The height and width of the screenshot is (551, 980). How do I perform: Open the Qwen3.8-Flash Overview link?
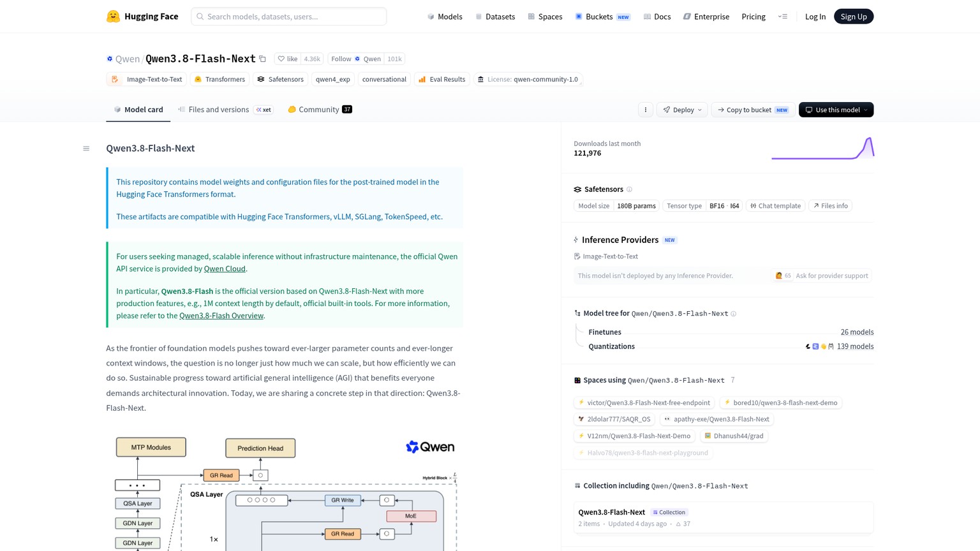221,316
